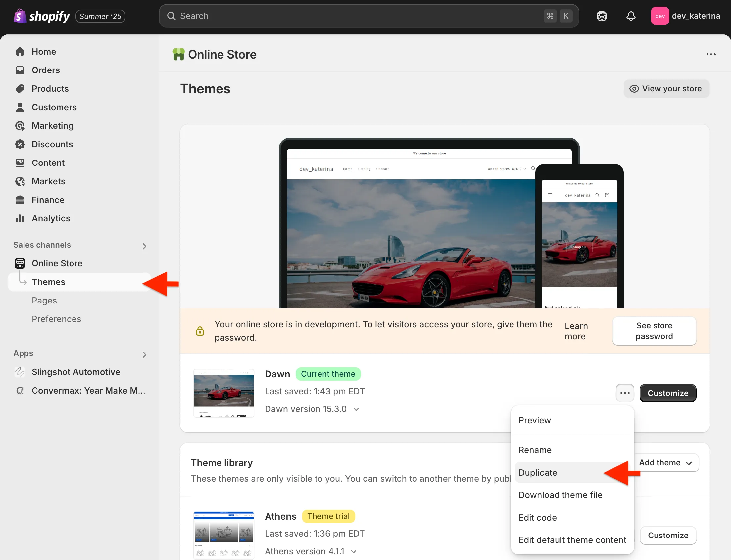The image size is (731, 560).
Task: Click the Slingshot Automotive app icon
Action: pos(20,372)
